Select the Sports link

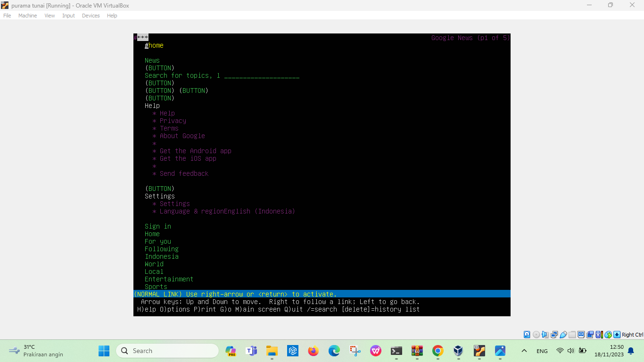click(x=156, y=287)
